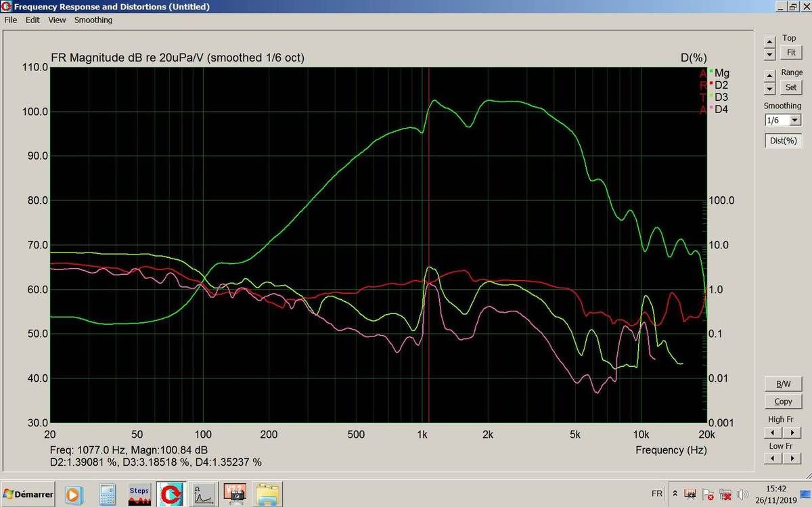Screen dimensions: 812x507
Task: Click the D(%) axis label
Action: click(x=694, y=58)
